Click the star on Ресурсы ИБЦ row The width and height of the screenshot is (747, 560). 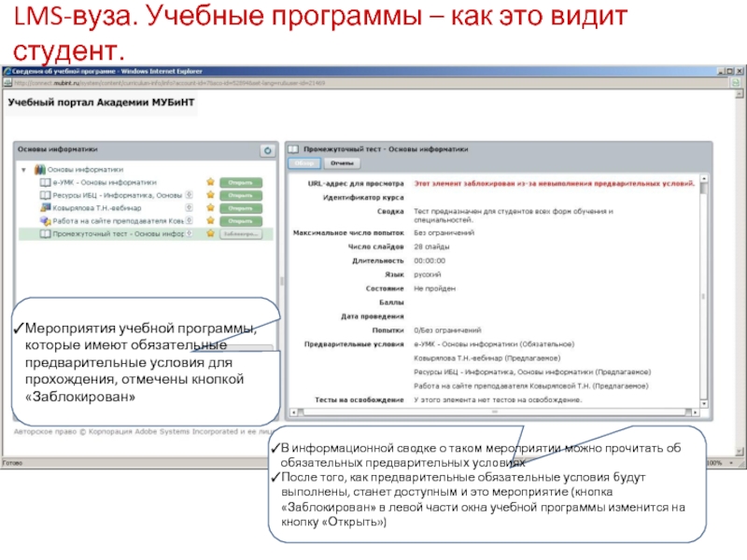[211, 195]
